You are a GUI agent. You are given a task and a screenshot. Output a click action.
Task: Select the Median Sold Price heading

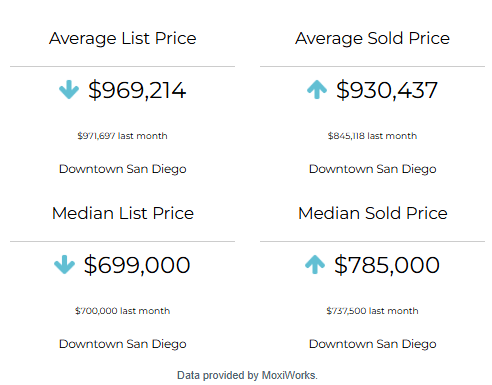point(372,213)
